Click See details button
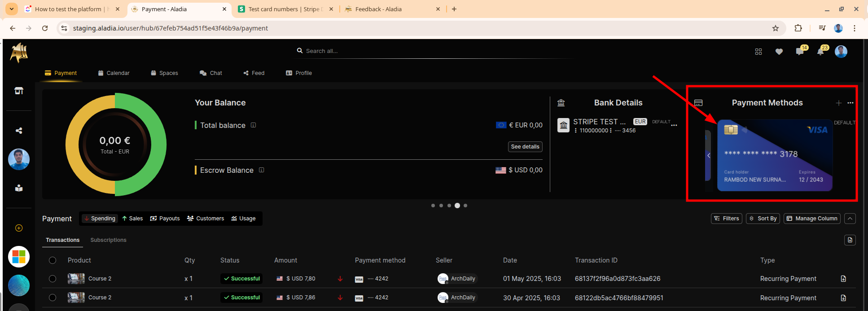This screenshot has width=868, height=311. [525, 147]
